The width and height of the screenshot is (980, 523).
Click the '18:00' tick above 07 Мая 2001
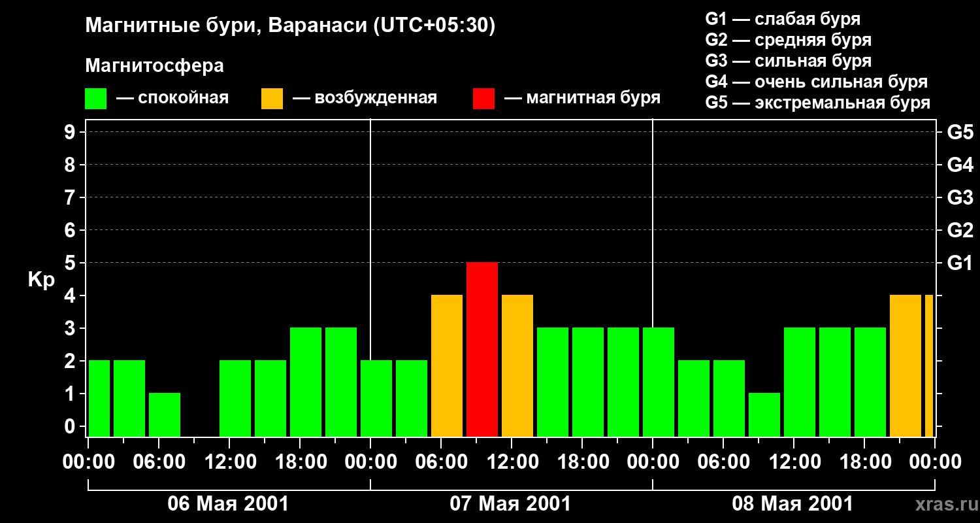pyautogui.click(x=582, y=462)
